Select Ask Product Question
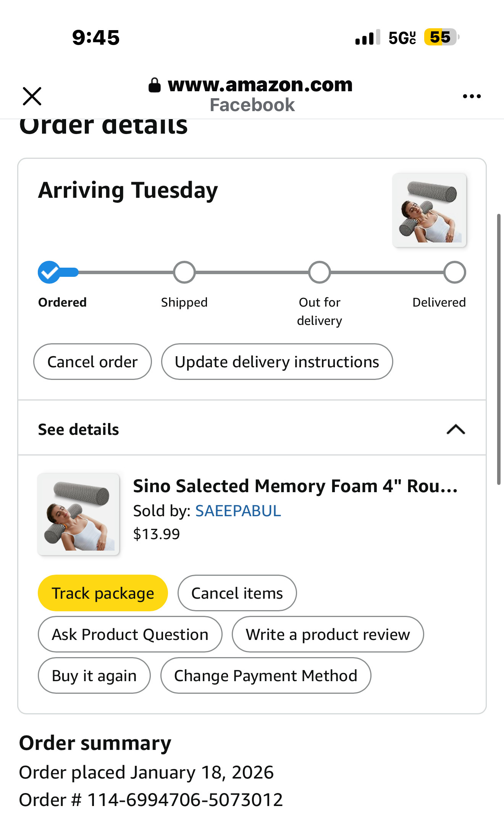Screen dimensions: 504x819 130,635
